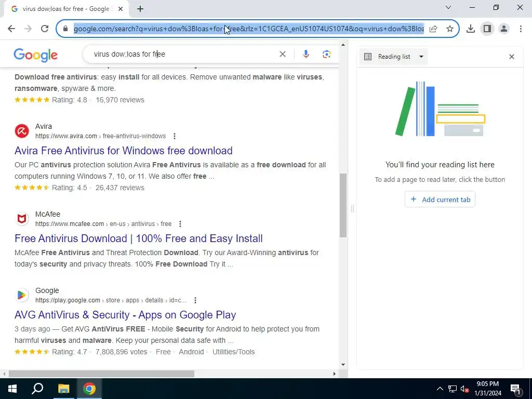The image size is (532, 399).
Task: Click the mcafee.com URL breadcrumb
Action: point(103,224)
